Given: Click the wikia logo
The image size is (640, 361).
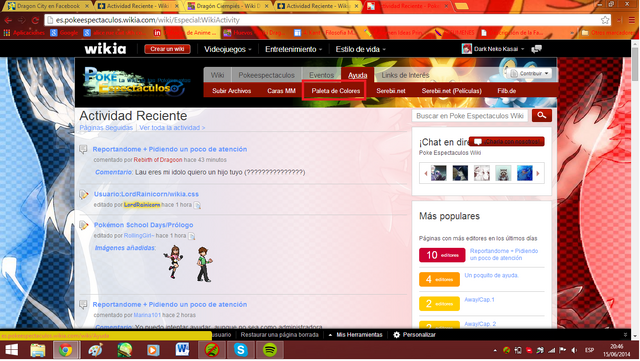Looking at the screenshot, I should [x=105, y=49].
